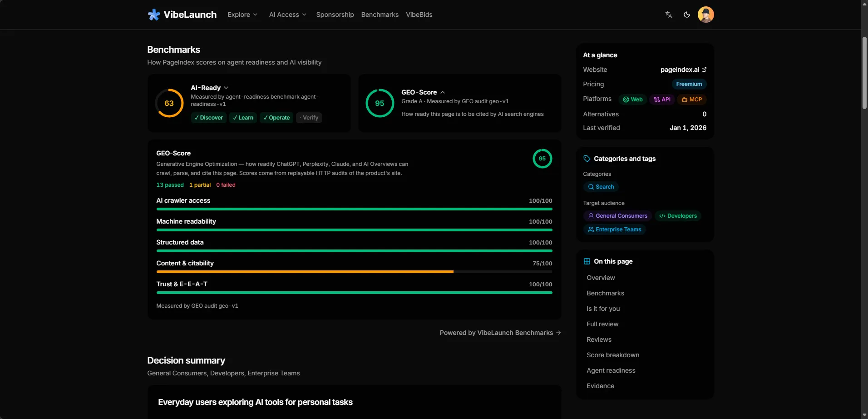
Task: Jump to Is it for you section
Action: [603, 309]
